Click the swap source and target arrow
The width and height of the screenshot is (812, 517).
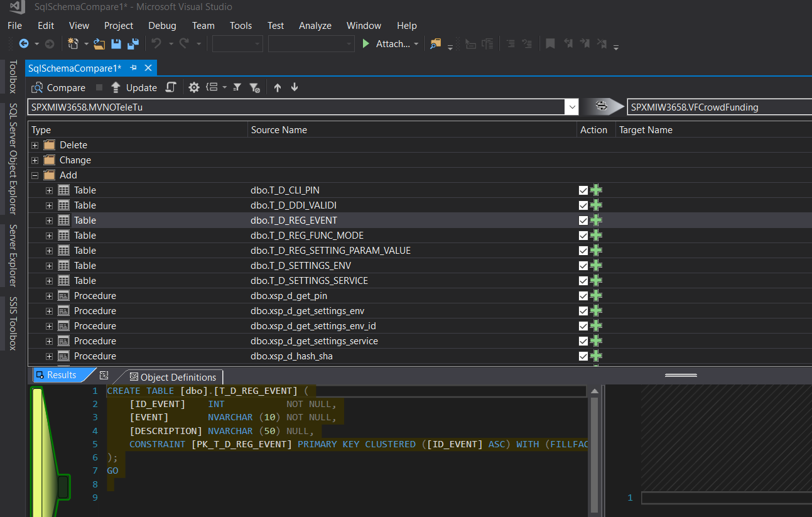tap(602, 107)
